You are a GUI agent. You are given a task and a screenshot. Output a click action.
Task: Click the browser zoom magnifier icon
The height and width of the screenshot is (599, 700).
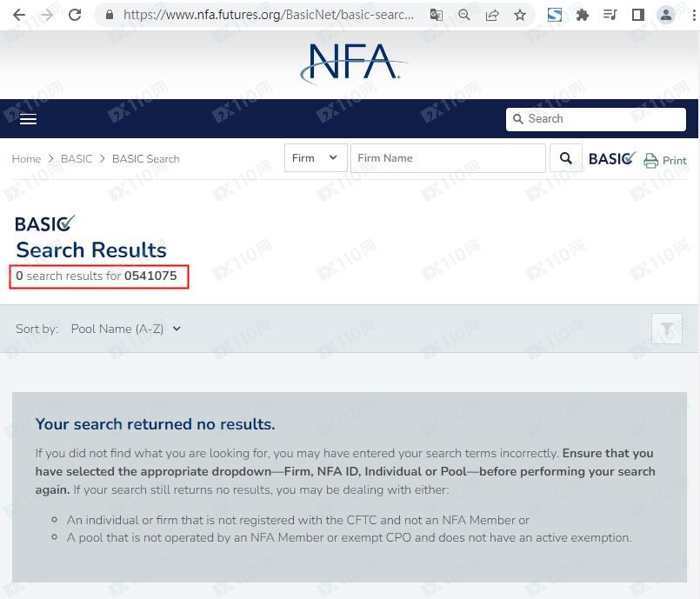click(x=464, y=15)
